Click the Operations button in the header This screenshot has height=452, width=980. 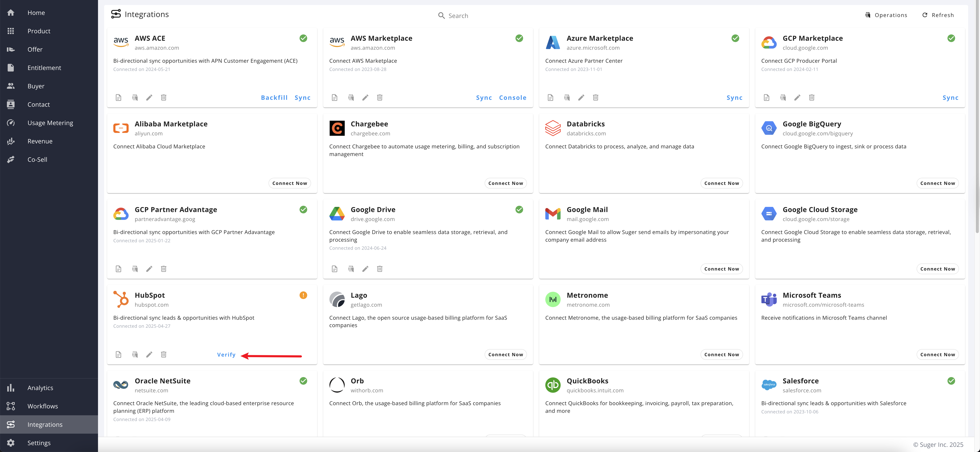pos(886,15)
